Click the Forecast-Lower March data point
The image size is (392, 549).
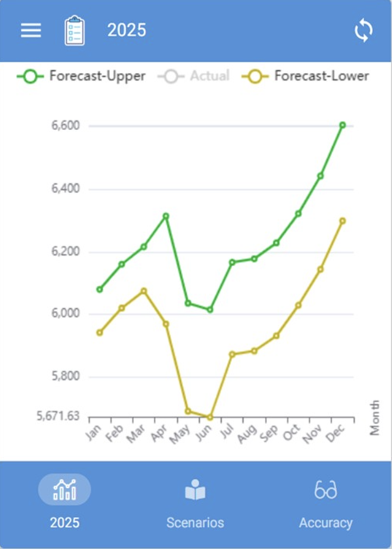point(144,291)
